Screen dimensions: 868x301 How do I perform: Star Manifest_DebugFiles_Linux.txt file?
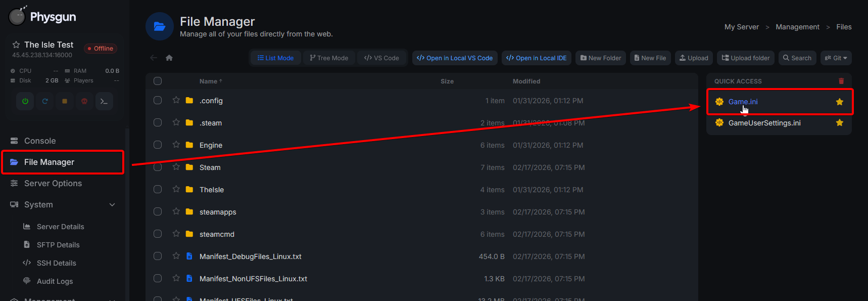[x=176, y=256]
